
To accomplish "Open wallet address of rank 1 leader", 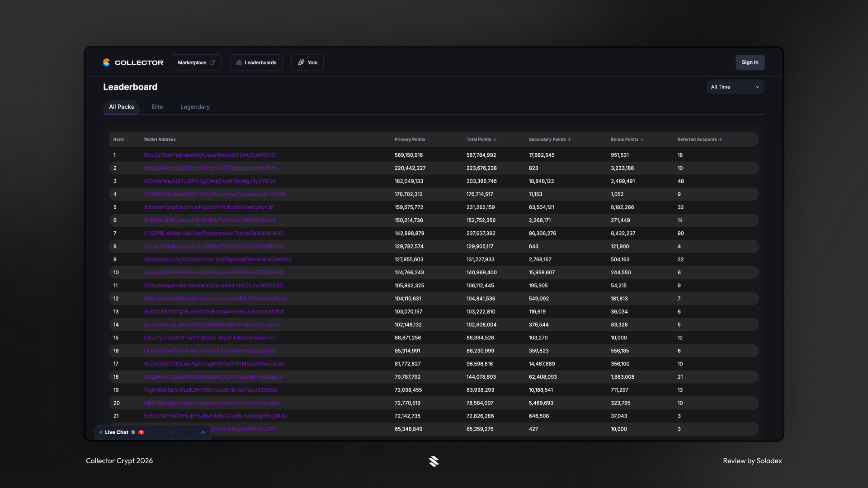I will [x=210, y=155].
